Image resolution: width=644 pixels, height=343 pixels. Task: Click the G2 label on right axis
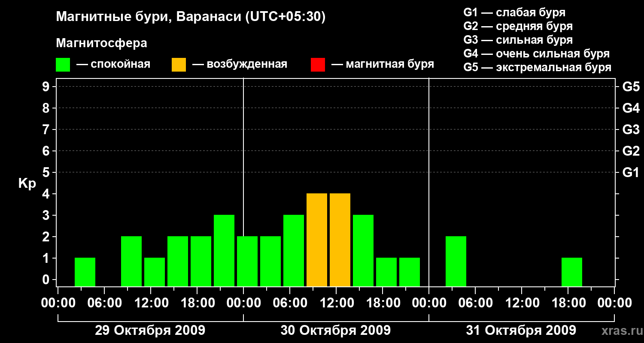631,151
